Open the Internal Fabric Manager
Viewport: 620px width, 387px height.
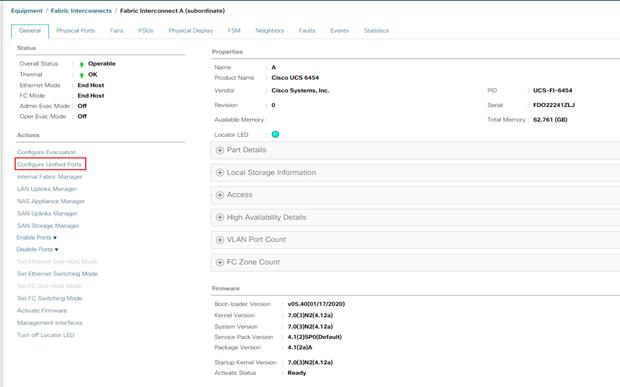(x=50, y=177)
